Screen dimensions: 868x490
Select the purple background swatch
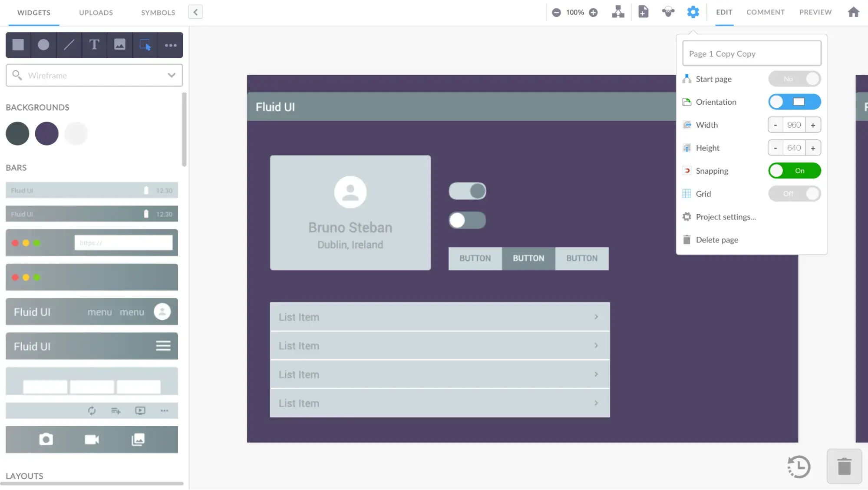pyautogui.click(x=46, y=133)
